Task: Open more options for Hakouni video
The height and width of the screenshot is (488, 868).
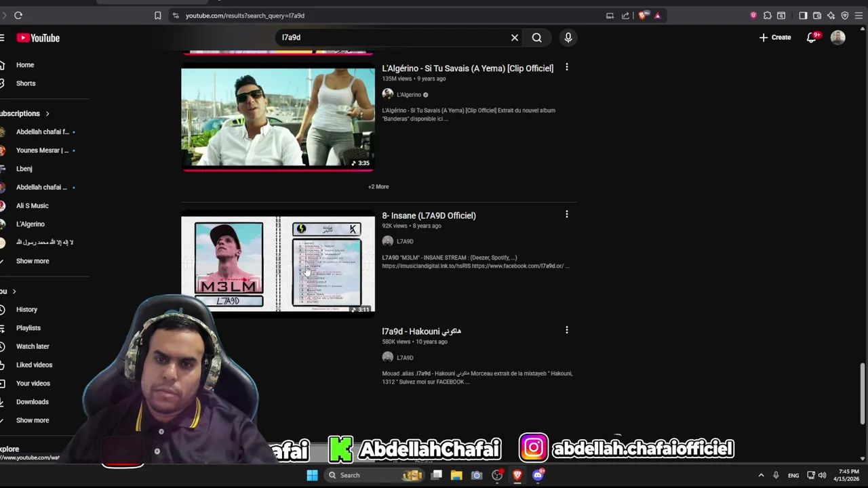Action: coord(567,330)
